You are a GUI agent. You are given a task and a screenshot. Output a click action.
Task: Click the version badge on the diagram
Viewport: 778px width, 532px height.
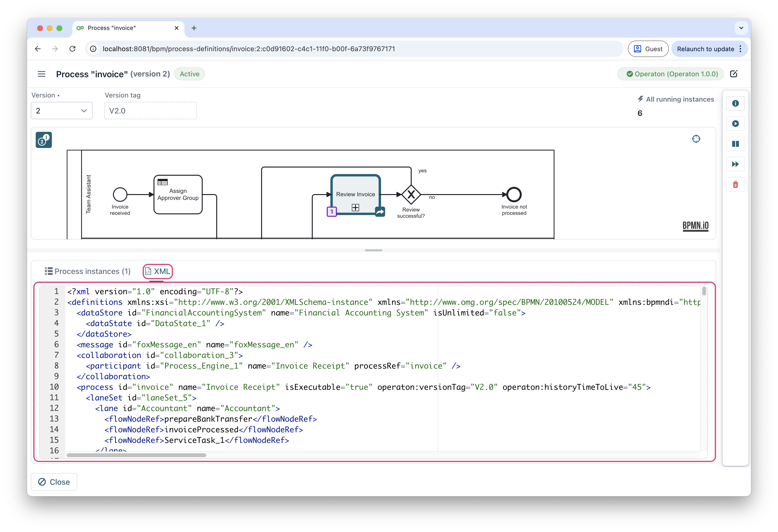point(43,140)
